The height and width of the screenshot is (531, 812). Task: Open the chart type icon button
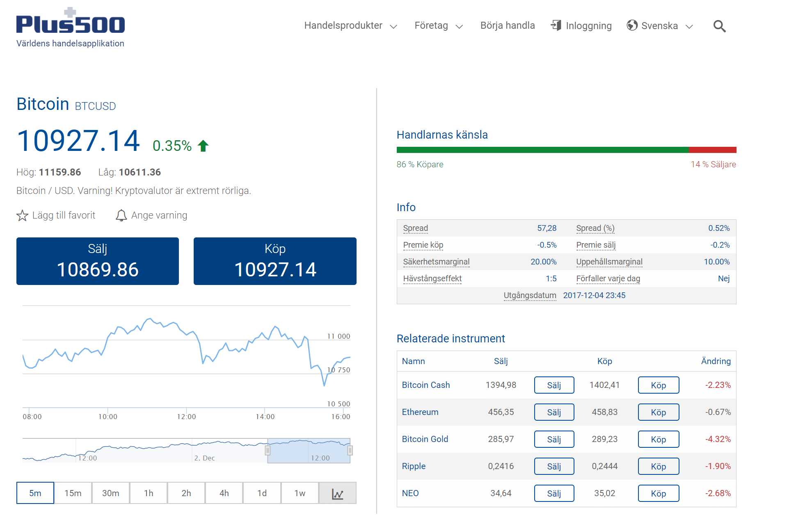tap(337, 493)
